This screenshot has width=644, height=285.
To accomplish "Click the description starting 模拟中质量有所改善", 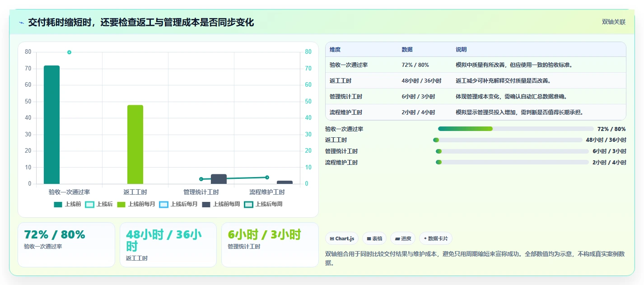I will click(514, 65).
